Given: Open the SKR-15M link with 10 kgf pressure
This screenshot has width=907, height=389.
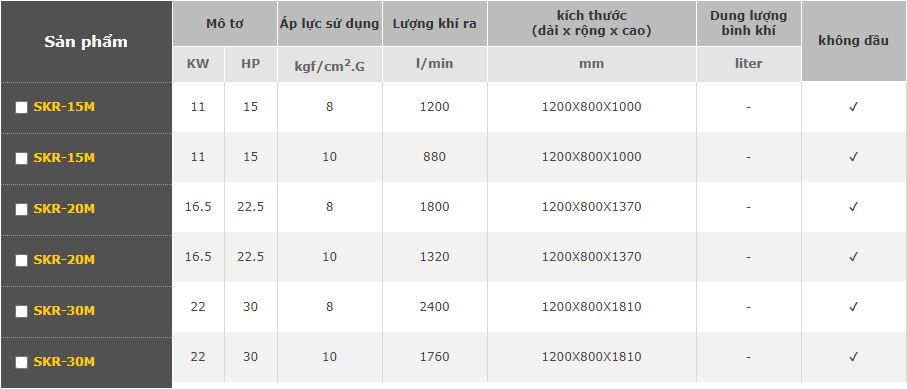Looking at the screenshot, I should pos(64,158).
